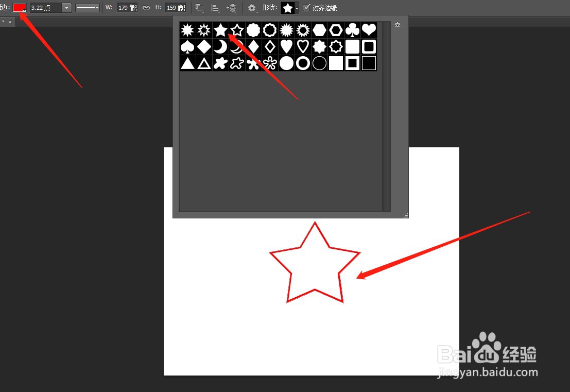570x392 pixels.
Task: Select the wide filled diamond beside the spade
Action: click(204, 46)
